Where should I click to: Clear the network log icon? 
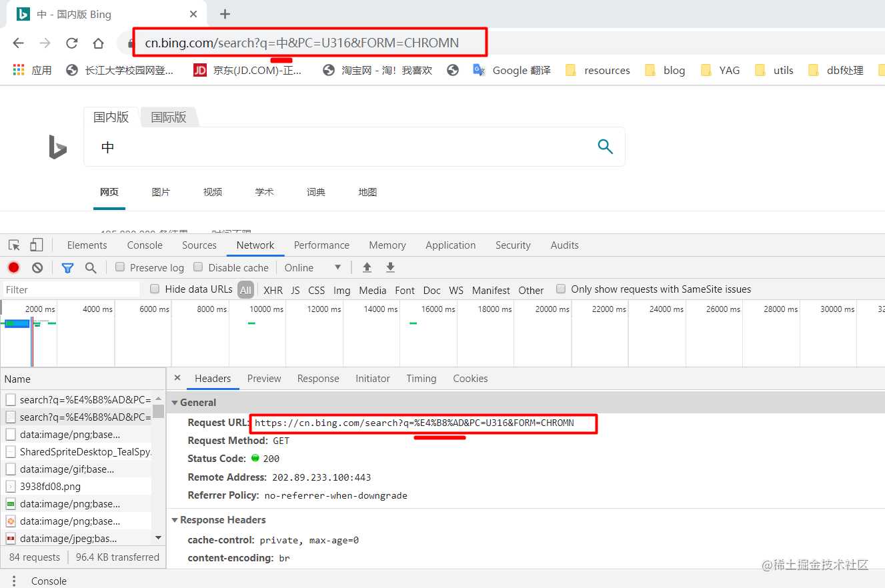[x=37, y=267]
